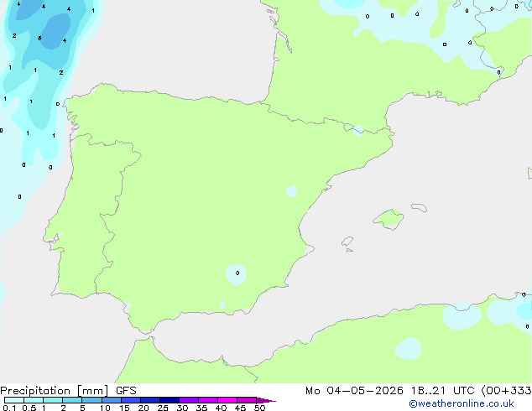
Task: Select the 2–5 mm legend color box
Action: click(72, 400)
